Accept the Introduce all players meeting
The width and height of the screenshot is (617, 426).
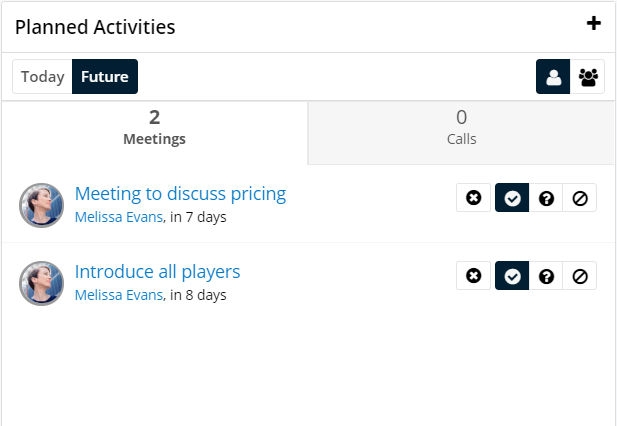pos(512,275)
